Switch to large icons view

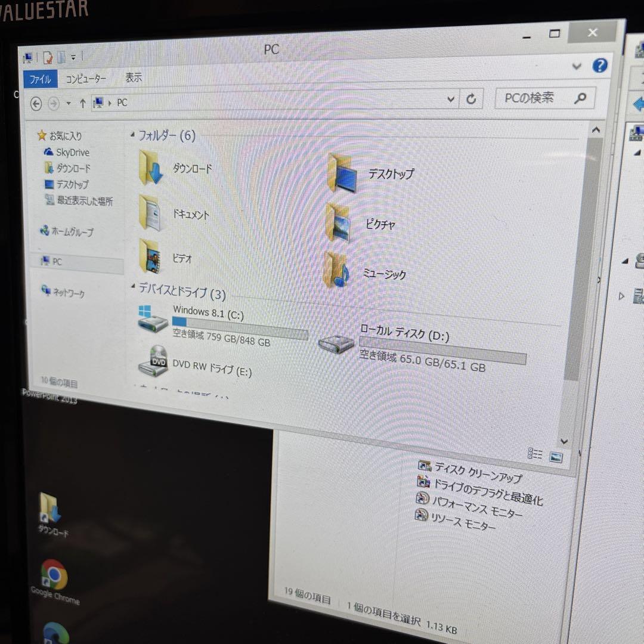click(556, 457)
